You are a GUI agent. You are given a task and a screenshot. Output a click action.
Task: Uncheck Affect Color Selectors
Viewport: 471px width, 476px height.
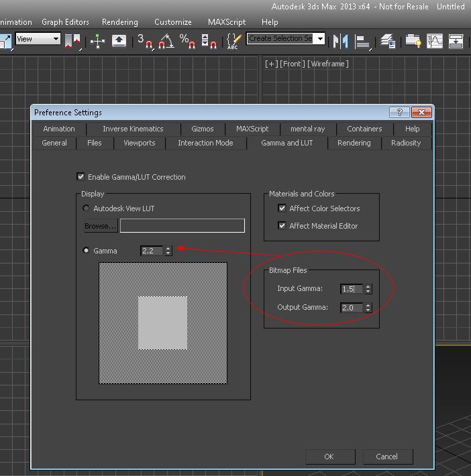(282, 208)
